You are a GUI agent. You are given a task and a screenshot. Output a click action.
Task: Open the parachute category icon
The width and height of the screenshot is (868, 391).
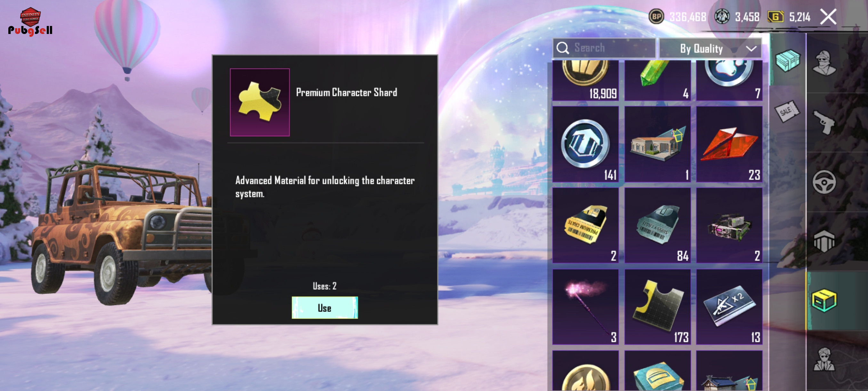click(824, 241)
